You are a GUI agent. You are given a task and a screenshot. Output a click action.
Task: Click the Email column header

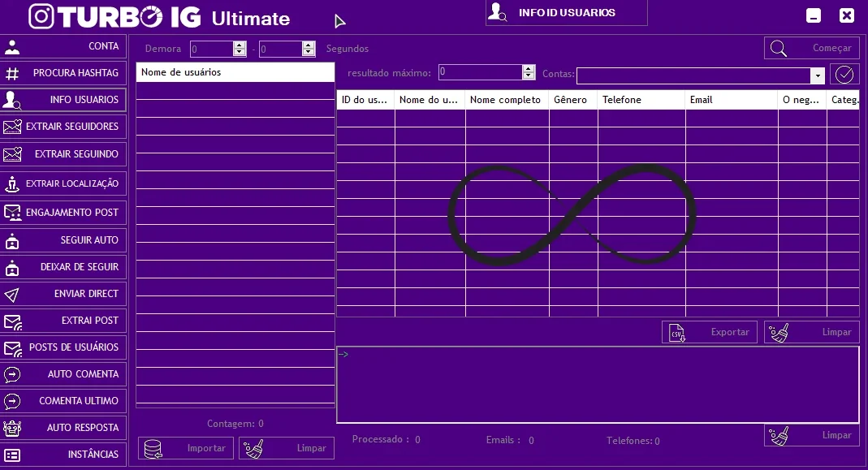732,100
